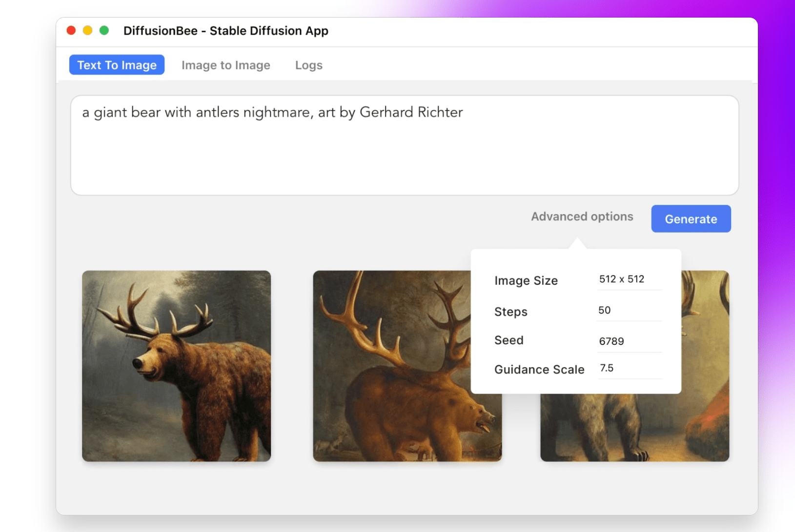Click the Image Size label
The width and height of the screenshot is (795, 532).
click(526, 281)
